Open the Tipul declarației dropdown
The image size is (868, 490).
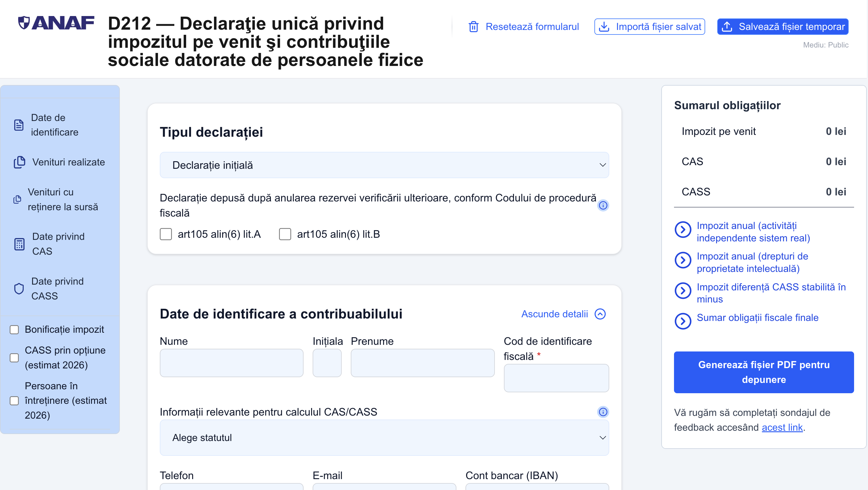(x=384, y=165)
